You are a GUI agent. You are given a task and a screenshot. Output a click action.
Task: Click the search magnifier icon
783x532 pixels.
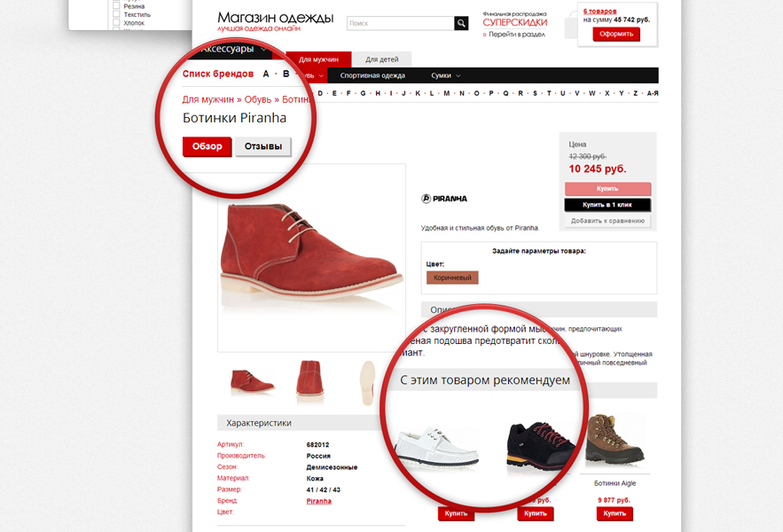pyautogui.click(x=461, y=23)
